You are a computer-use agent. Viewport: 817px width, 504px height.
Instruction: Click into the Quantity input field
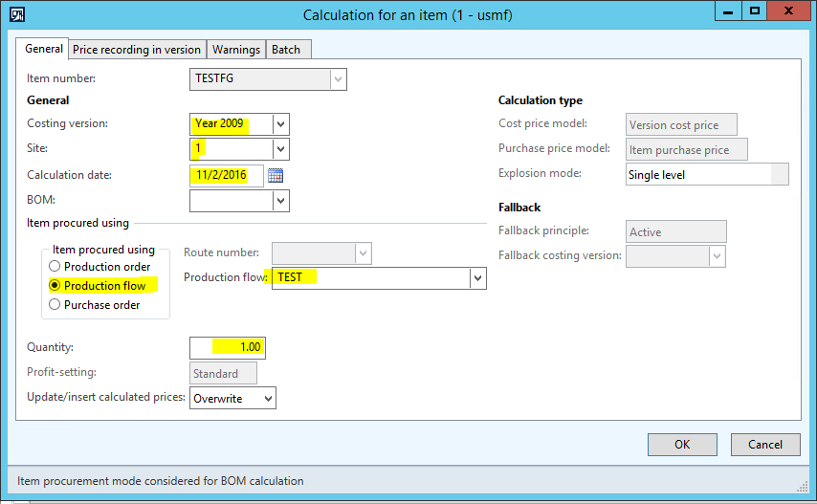pyautogui.click(x=227, y=347)
